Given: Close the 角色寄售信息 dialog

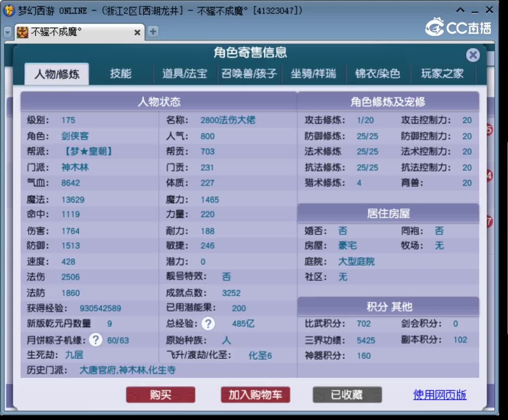Looking at the screenshot, I should tap(473, 55).
